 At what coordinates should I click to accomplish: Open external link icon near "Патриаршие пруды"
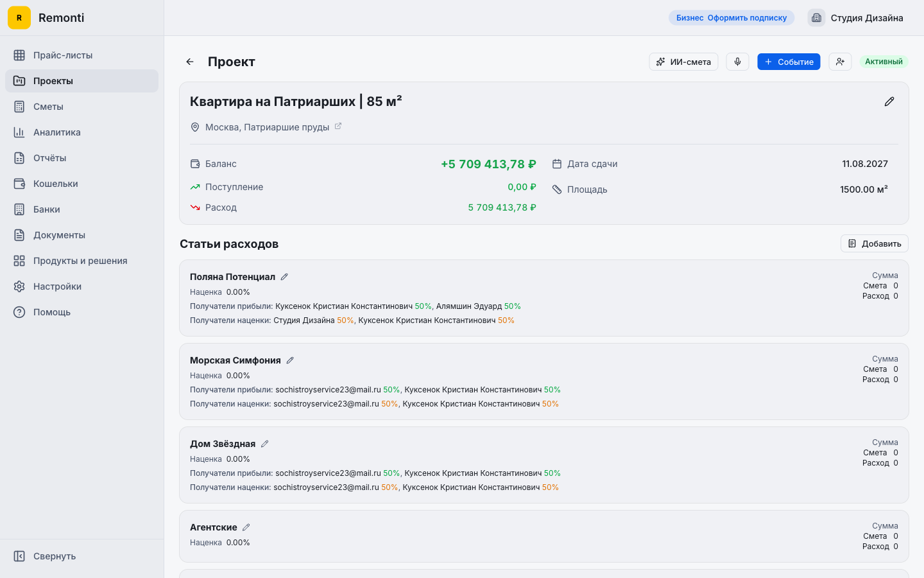(x=338, y=127)
